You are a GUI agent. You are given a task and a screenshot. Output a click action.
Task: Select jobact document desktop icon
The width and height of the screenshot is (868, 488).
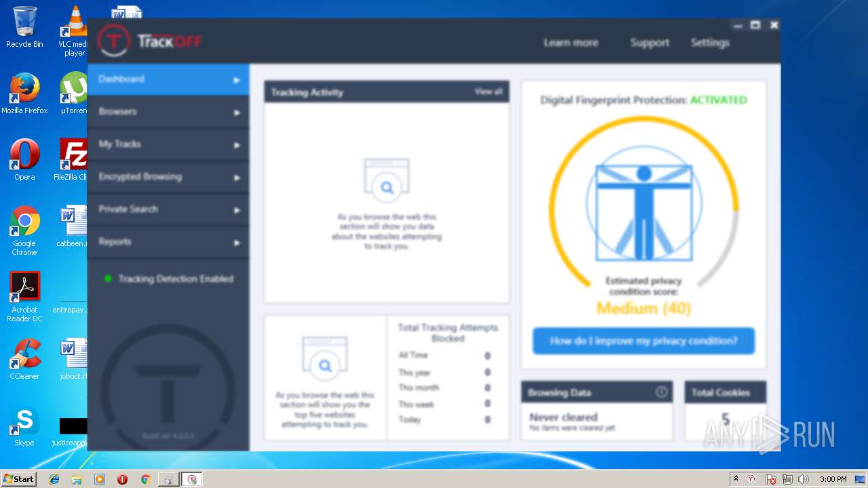[73, 359]
